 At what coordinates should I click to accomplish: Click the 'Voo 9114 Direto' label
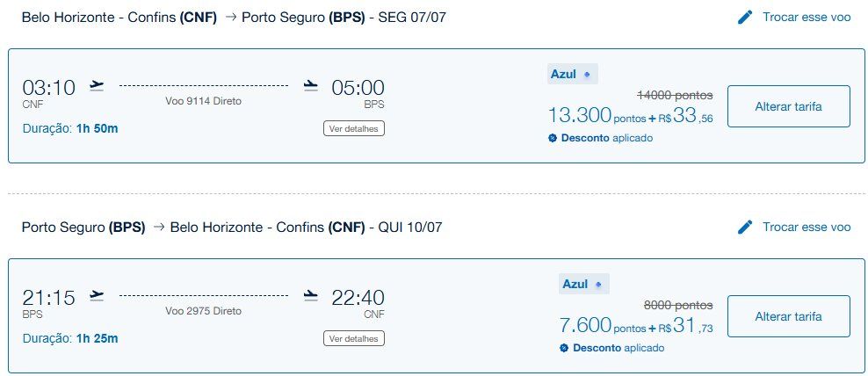tap(203, 100)
